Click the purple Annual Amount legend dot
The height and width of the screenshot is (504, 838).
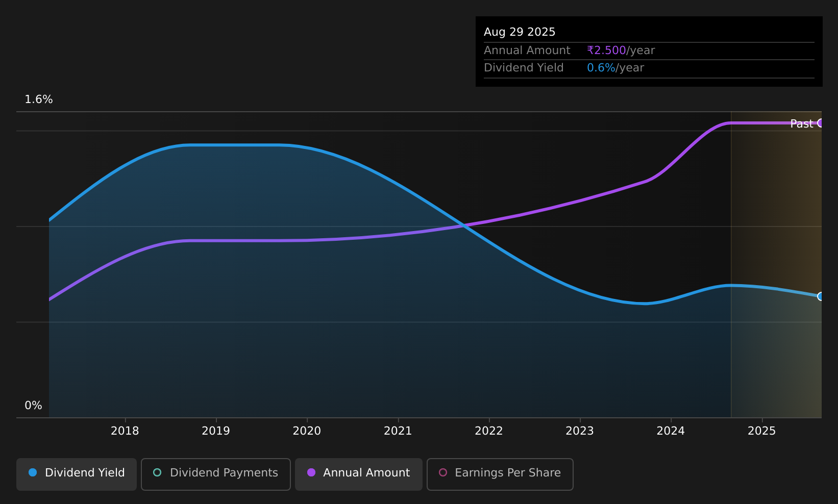[x=311, y=472]
